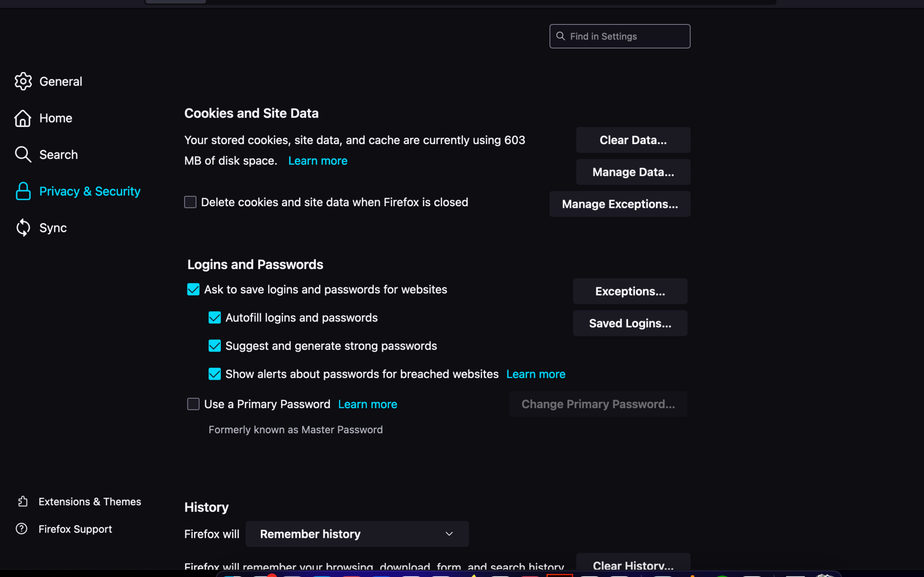Click the Home house icon
Screen dimensions: 924x577
(x=23, y=118)
